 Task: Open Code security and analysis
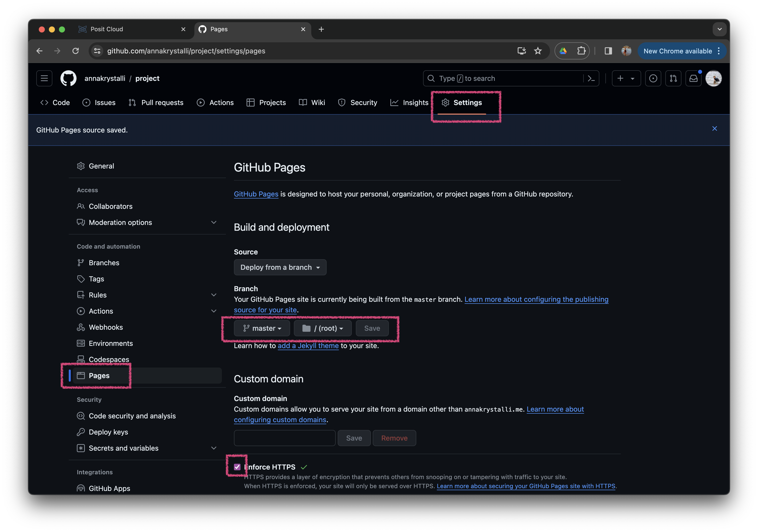(147, 416)
